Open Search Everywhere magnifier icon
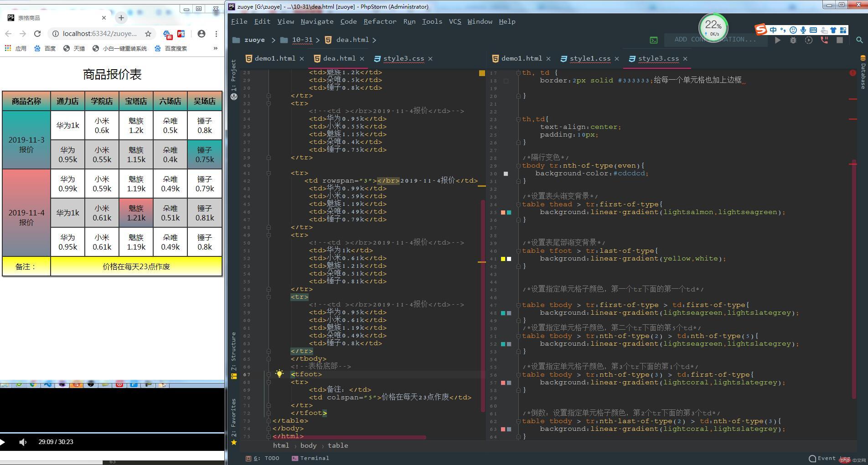868x465 pixels. click(859, 40)
